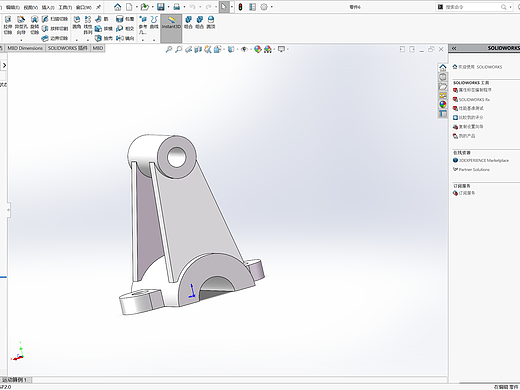
Task: Click the Rib tool (筋)
Action: coord(102,19)
